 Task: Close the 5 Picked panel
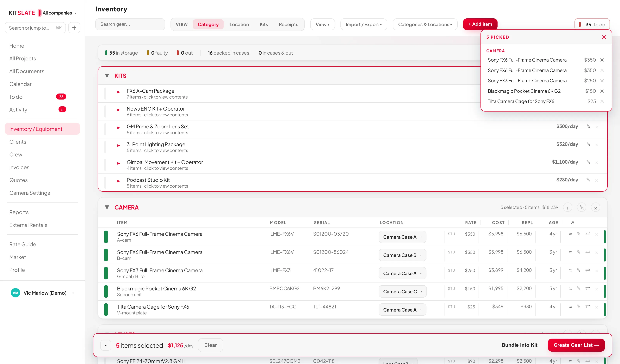click(x=604, y=37)
